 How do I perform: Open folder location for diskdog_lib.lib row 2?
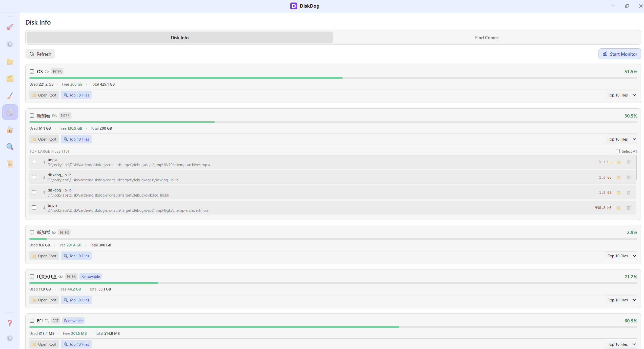point(618,178)
